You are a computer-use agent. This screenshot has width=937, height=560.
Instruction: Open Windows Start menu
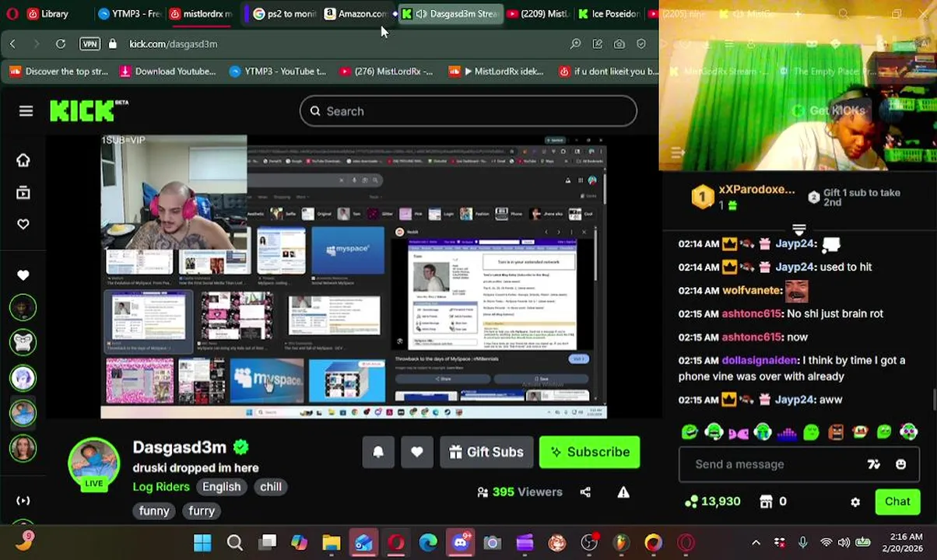click(x=202, y=543)
